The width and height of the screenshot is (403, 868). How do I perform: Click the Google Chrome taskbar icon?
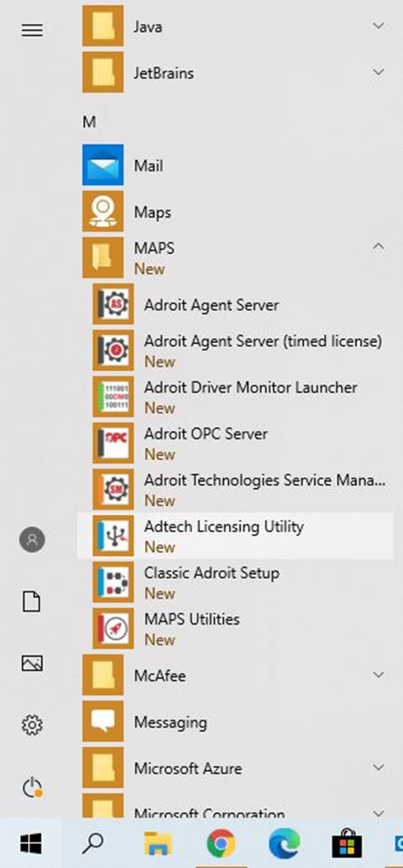[x=221, y=844]
